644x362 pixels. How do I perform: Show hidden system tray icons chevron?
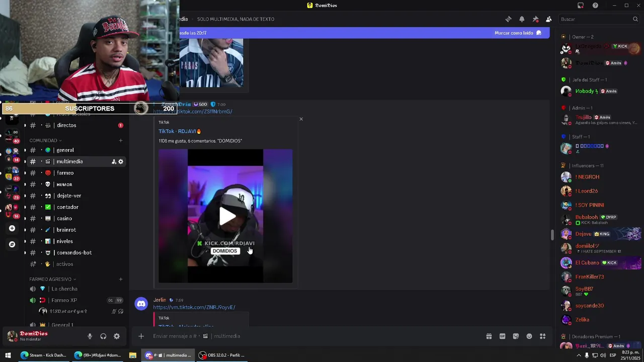click(x=579, y=355)
